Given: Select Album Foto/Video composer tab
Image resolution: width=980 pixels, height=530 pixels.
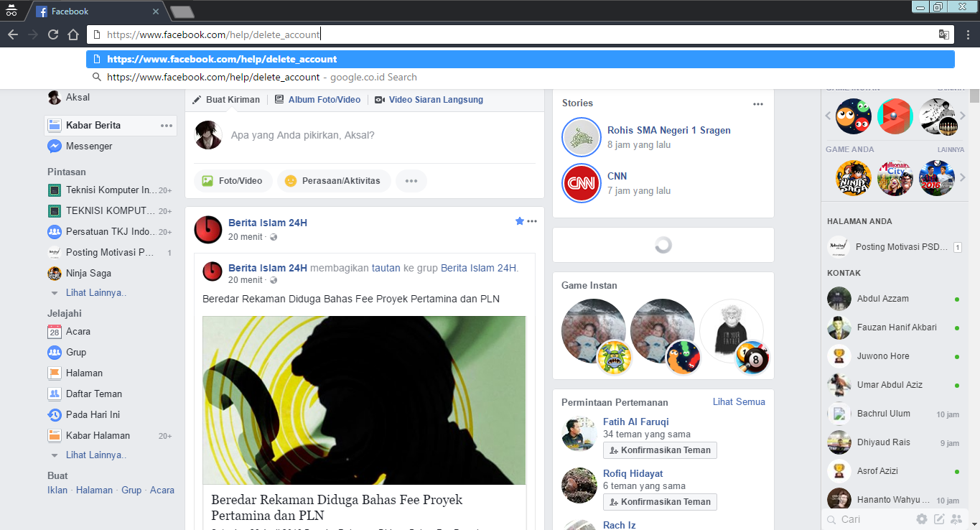Looking at the screenshot, I should pos(317,100).
